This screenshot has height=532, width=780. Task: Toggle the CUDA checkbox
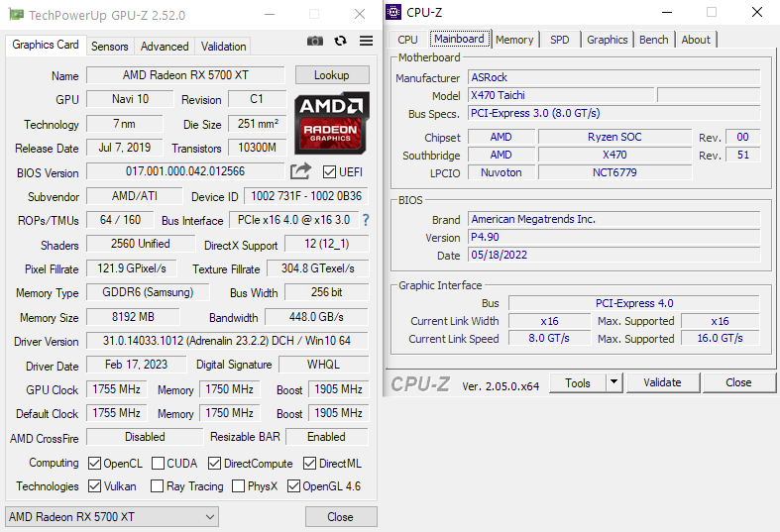(158, 464)
